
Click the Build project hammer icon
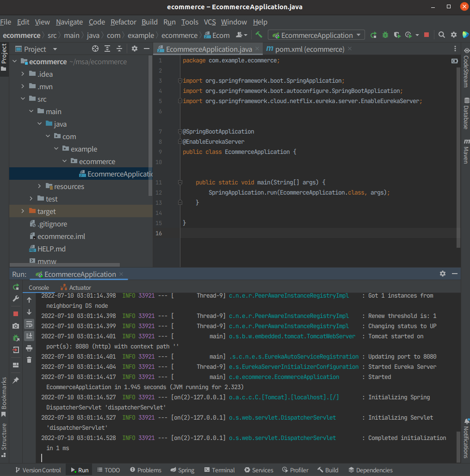click(259, 35)
